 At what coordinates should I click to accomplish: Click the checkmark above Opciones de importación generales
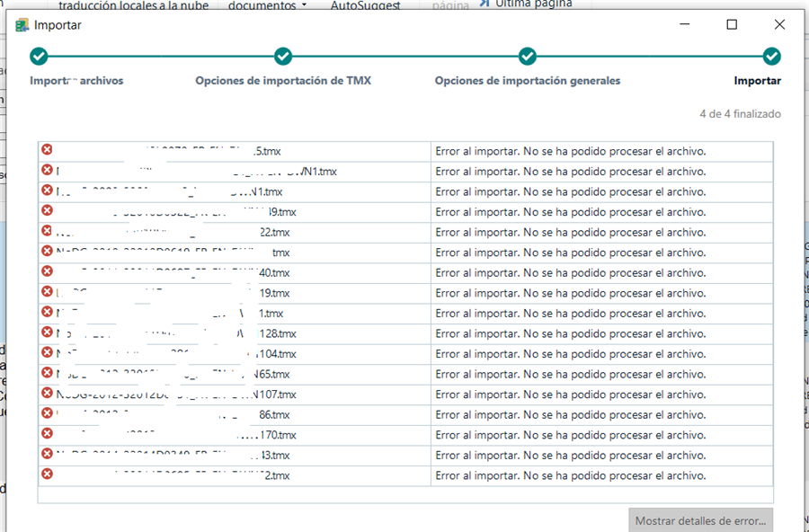tap(528, 57)
